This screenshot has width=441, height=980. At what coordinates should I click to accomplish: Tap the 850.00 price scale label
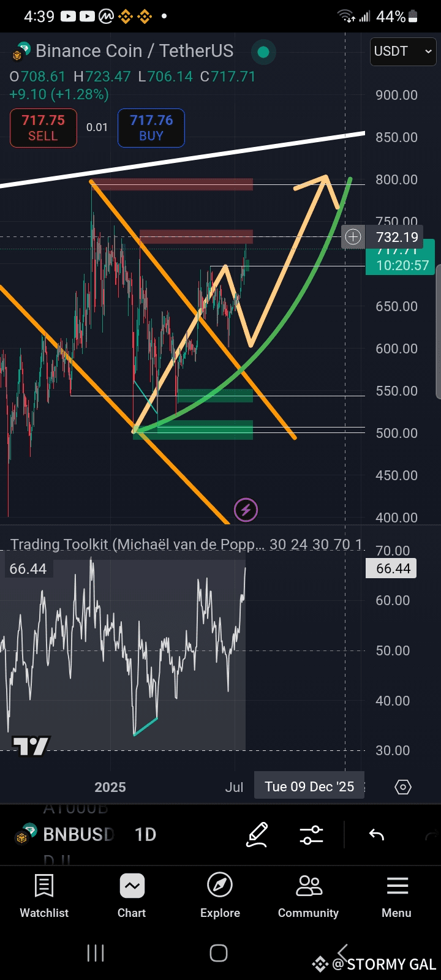point(396,137)
